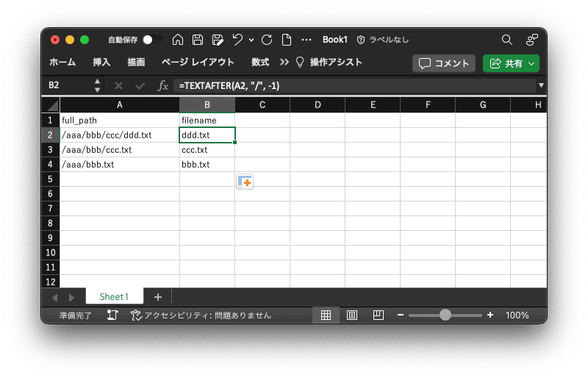
Task: Open the 数式 tab
Action: (260, 63)
